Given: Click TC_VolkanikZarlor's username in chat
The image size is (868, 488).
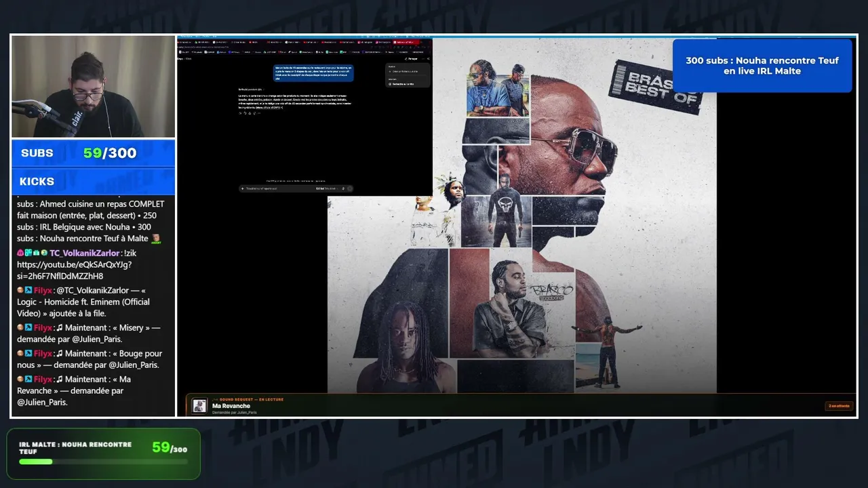Looking at the screenshot, I should 84,253.
